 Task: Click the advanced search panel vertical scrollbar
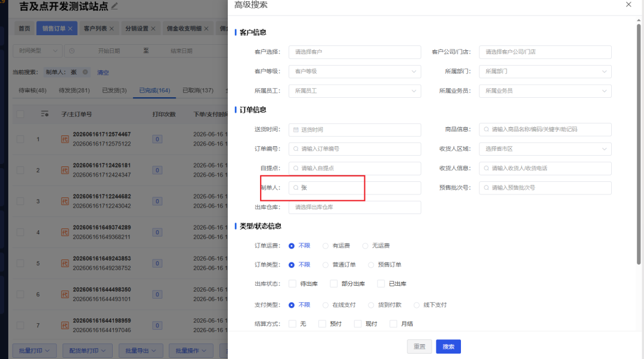click(639, 144)
